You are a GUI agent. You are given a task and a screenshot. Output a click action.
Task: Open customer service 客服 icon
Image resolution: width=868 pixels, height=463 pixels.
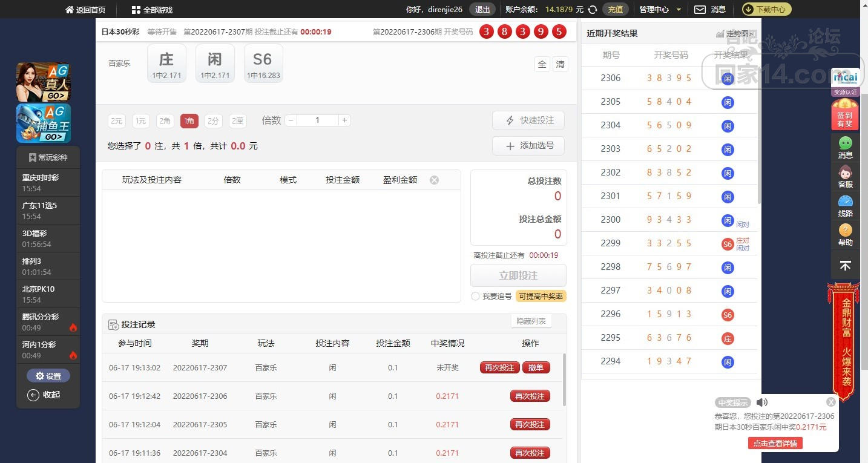click(845, 177)
